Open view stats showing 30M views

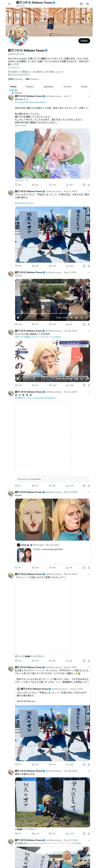click(x=70, y=266)
